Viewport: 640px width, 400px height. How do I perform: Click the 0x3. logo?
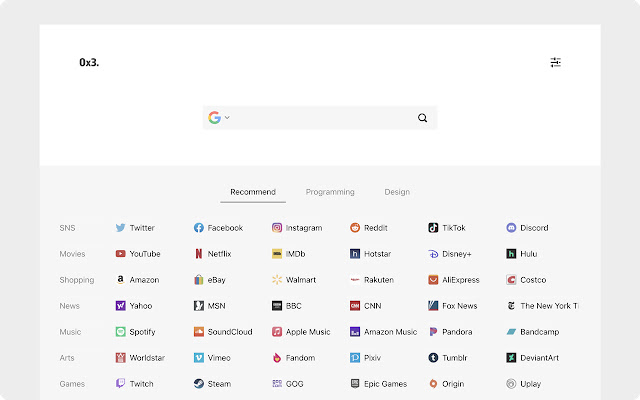point(89,62)
